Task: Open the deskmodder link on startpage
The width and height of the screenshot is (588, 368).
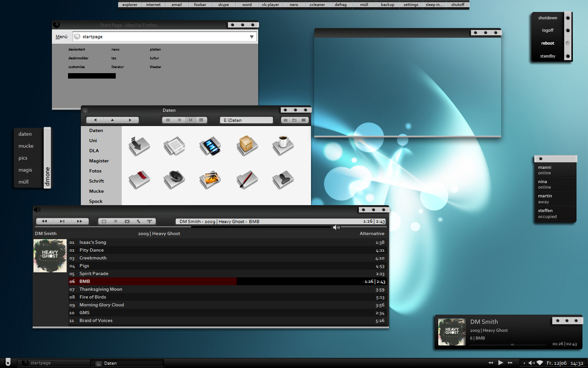Action: pyautogui.click(x=79, y=58)
